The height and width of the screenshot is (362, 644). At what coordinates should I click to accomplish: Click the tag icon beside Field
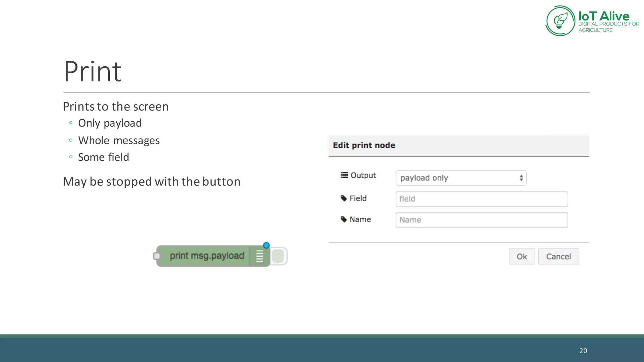(x=344, y=198)
